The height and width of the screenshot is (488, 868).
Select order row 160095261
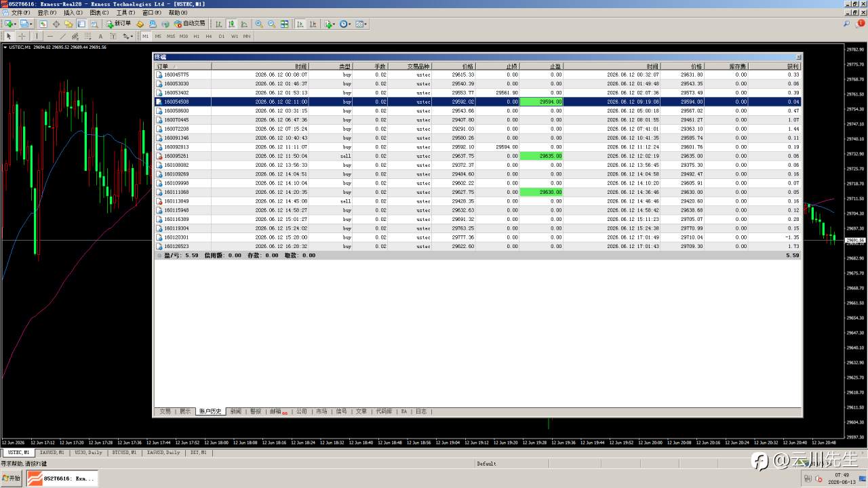(478, 156)
